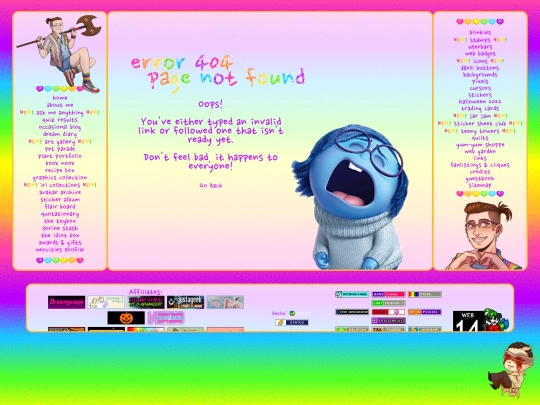Screen dimensions: 540x405
Task: Go to the about me page
Action: (60, 105)
